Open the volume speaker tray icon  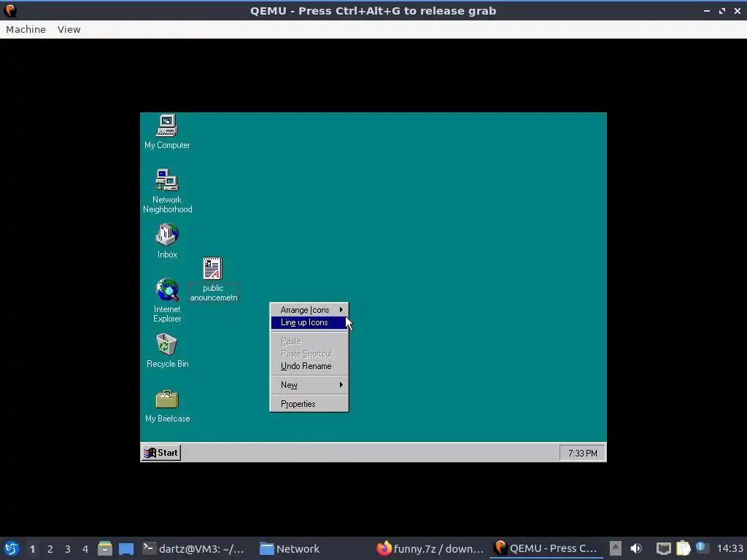click(x=636, y=548)
